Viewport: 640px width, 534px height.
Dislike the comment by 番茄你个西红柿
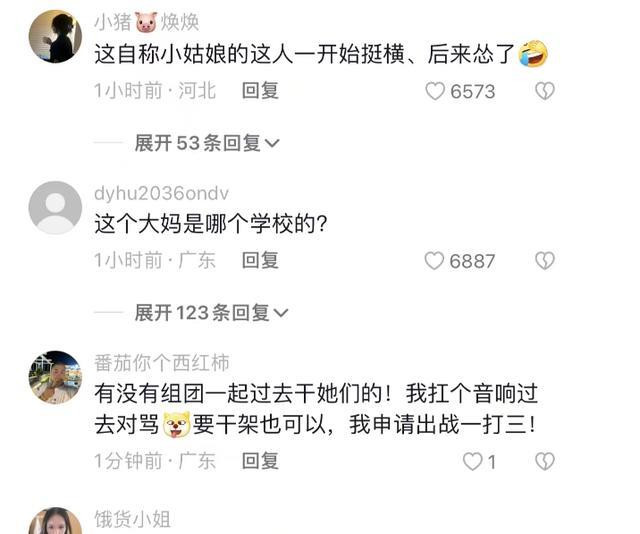tap(545, 462)
